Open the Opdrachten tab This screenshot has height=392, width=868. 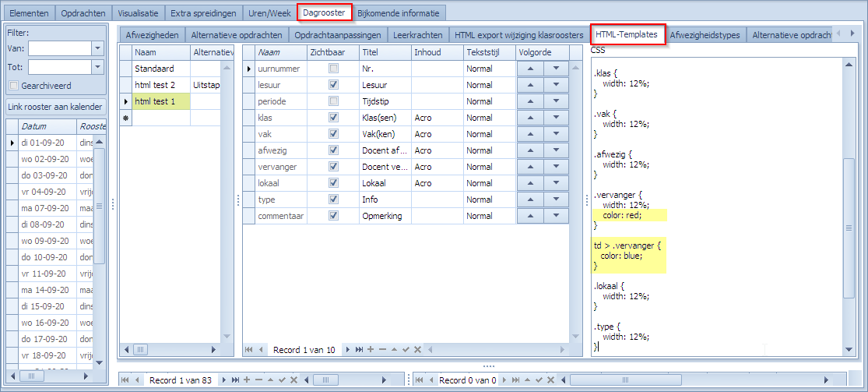click(83, 12)
